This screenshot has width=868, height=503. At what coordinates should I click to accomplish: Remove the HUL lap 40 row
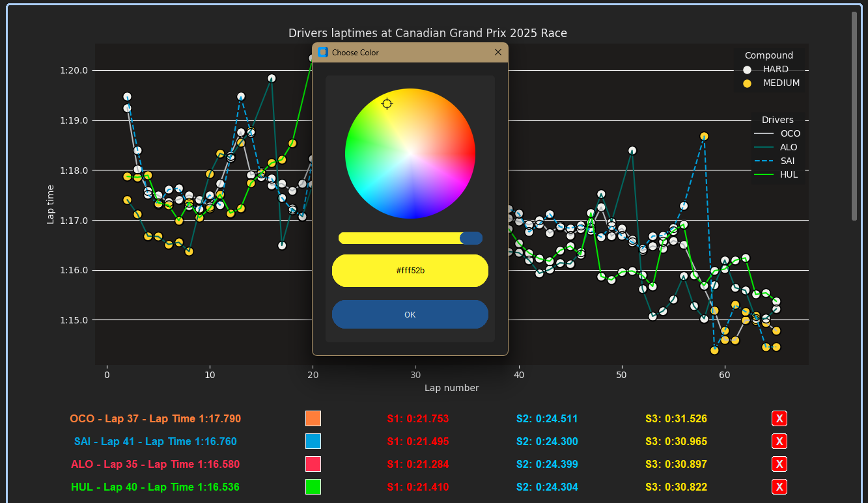[779, 487]
